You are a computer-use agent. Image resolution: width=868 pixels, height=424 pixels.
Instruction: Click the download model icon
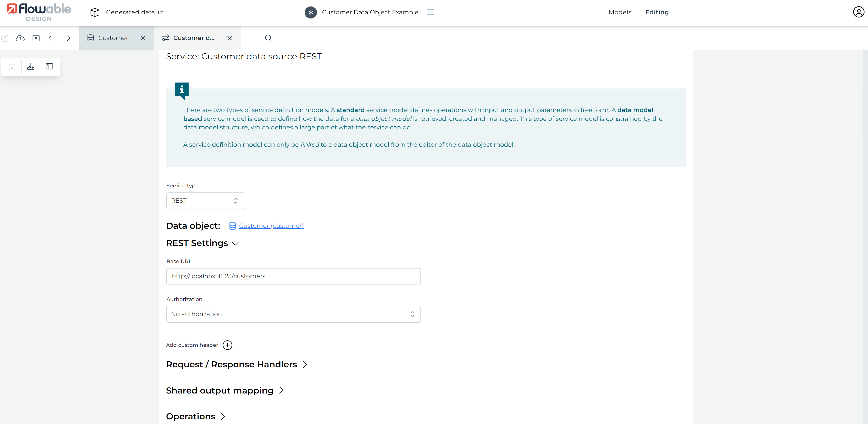click(x=31, y=67)
